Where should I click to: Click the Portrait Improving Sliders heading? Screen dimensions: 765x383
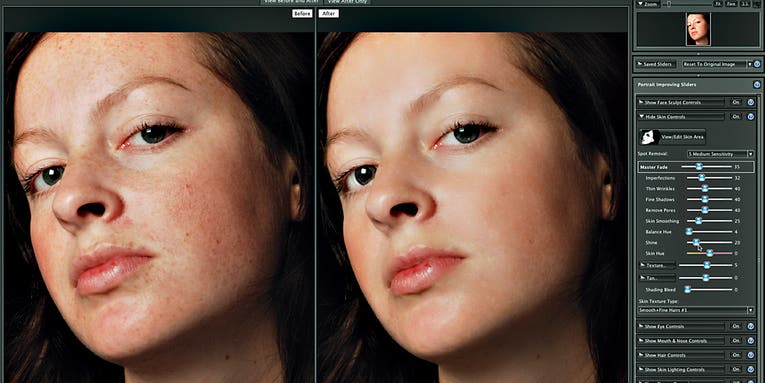pos(667,84)
